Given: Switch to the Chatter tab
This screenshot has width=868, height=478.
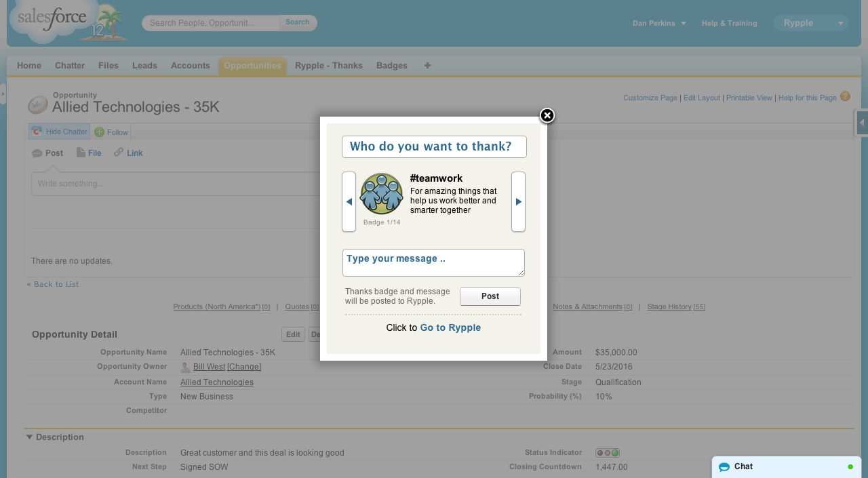Looking at the screenshot, I should coord(70,66).
